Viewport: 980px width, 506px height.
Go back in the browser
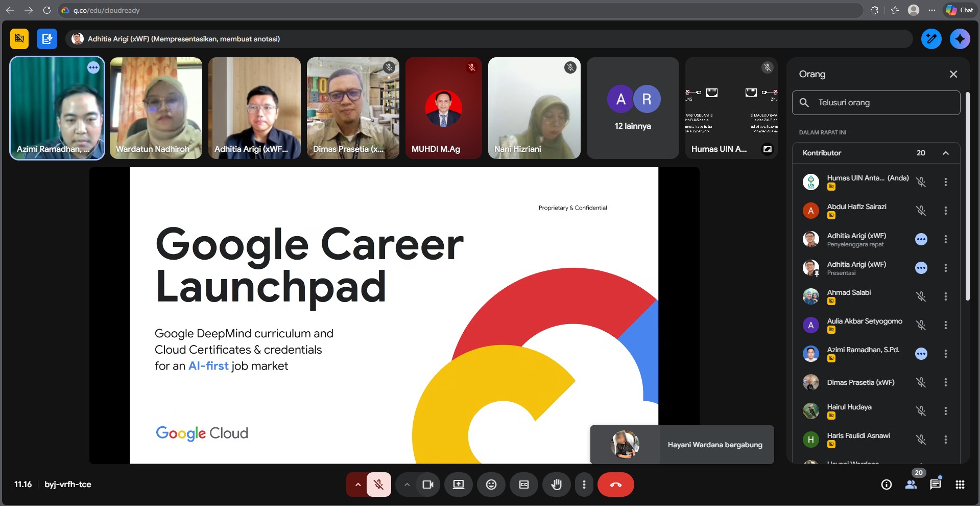click(10, 10)
